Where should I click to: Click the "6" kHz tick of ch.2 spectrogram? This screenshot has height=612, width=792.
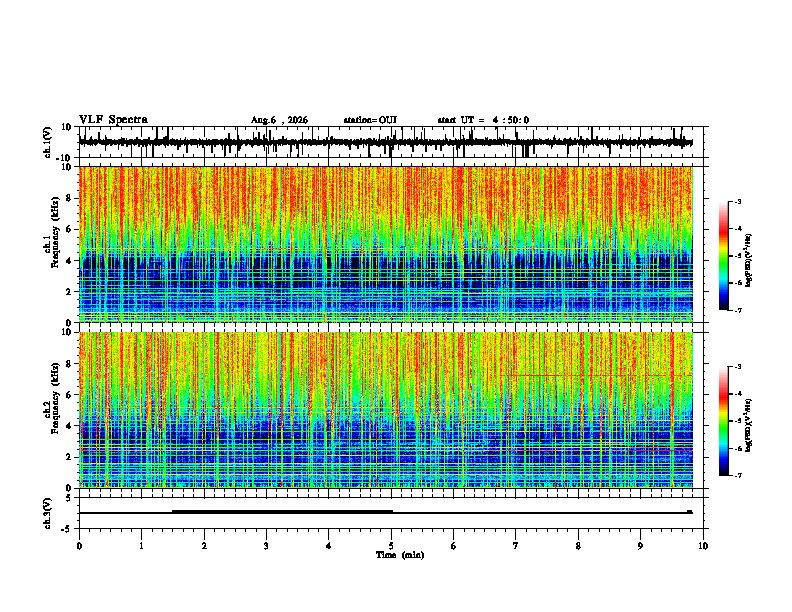tap(69, 394)
